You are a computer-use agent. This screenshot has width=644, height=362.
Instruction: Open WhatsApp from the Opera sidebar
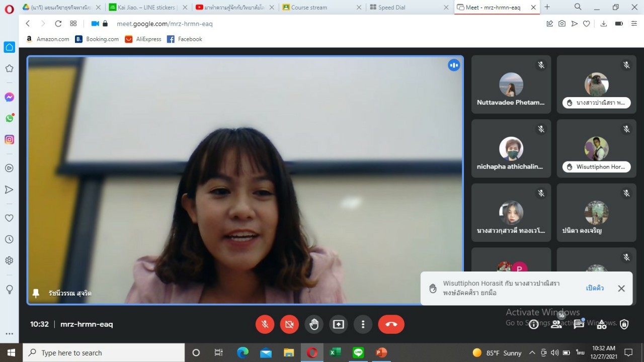[9, 118]
